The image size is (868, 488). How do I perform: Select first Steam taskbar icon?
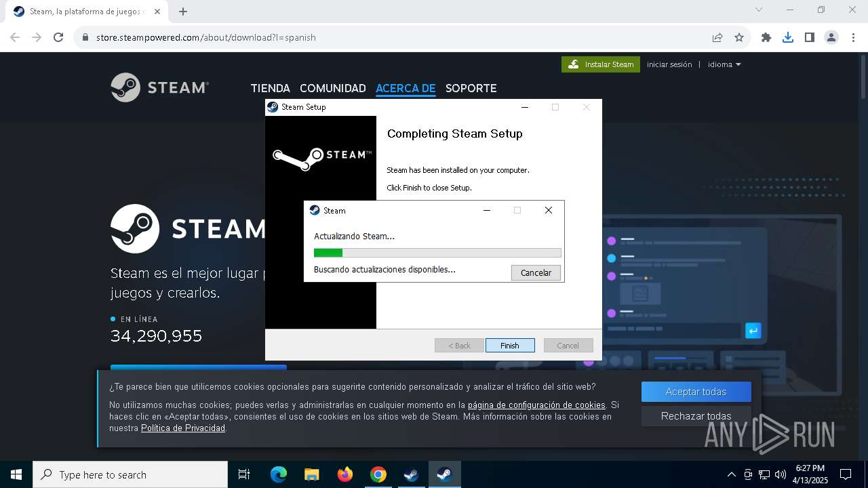pos(412,474)
